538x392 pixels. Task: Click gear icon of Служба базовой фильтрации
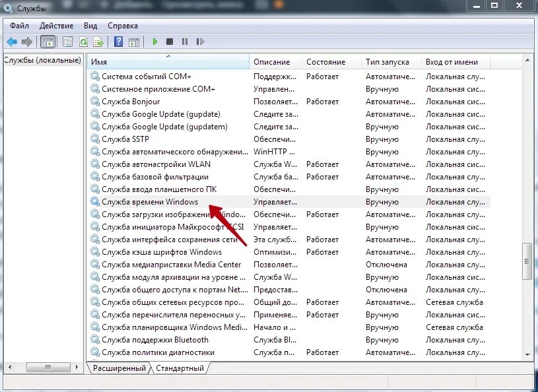(x=94, y=177)
